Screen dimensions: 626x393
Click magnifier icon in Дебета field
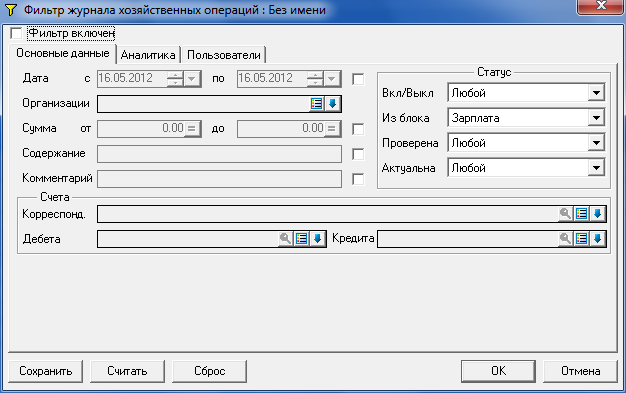coord(285,239)
